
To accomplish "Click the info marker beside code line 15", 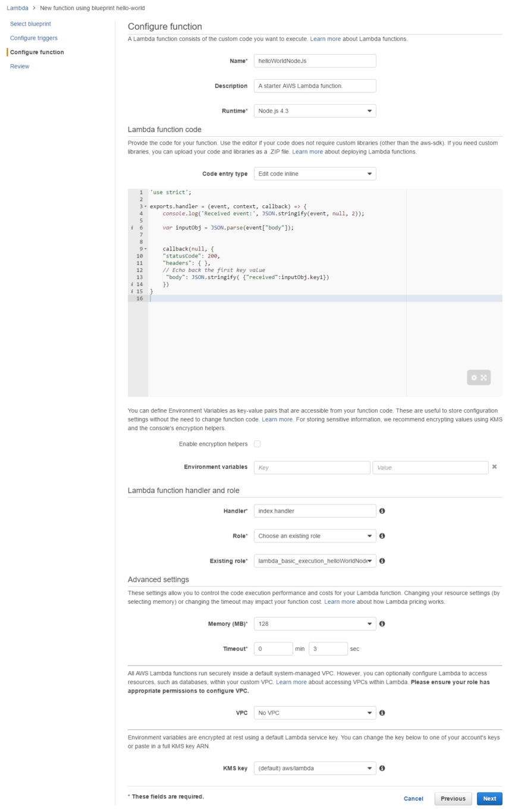I will [132, 291].
